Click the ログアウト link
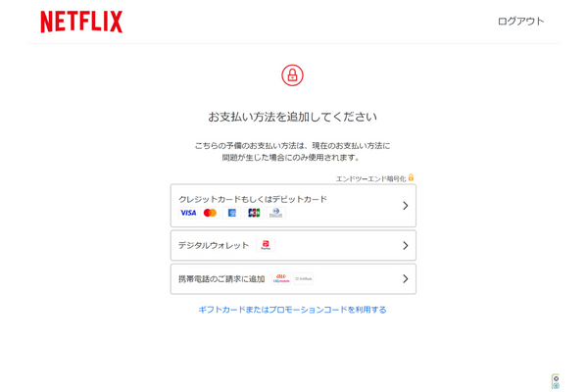Screen dimensions: 588x392 520,22
